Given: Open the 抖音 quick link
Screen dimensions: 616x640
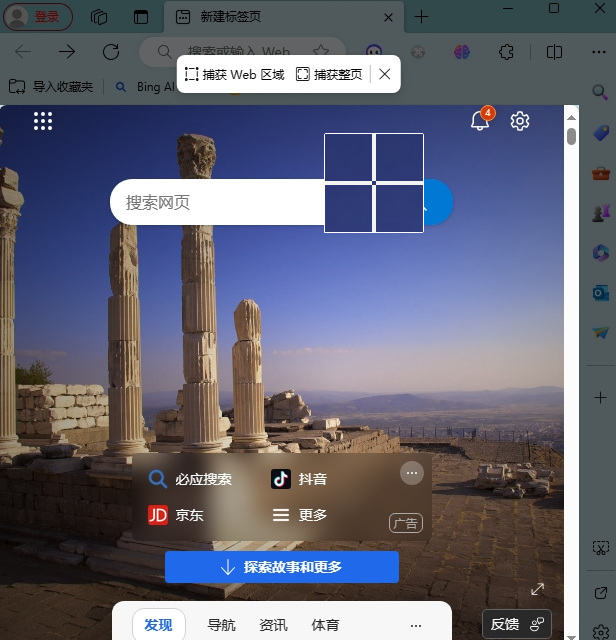Looking at the screenshot, I should coord(299,479).
